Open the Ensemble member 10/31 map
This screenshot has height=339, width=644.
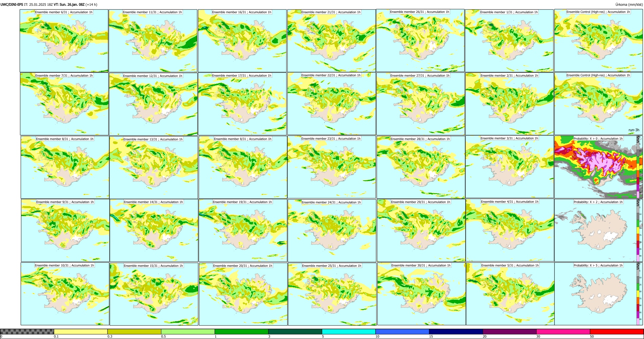65,294
